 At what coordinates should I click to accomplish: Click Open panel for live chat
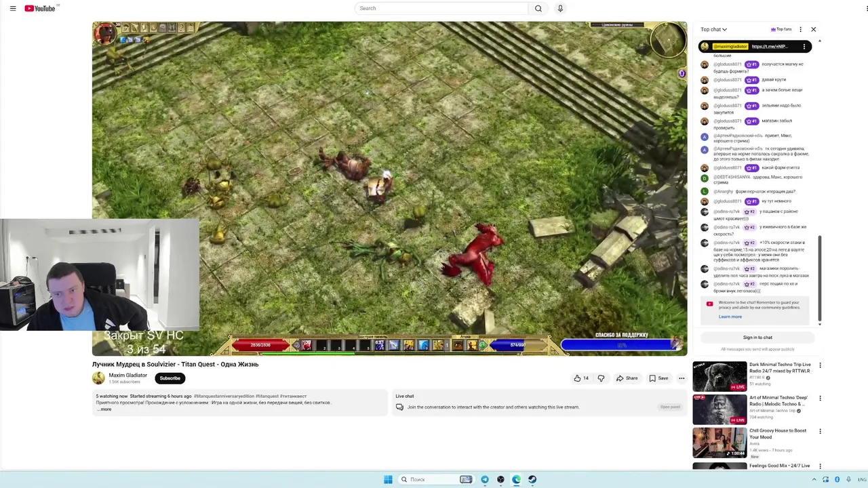click(670, 407)
